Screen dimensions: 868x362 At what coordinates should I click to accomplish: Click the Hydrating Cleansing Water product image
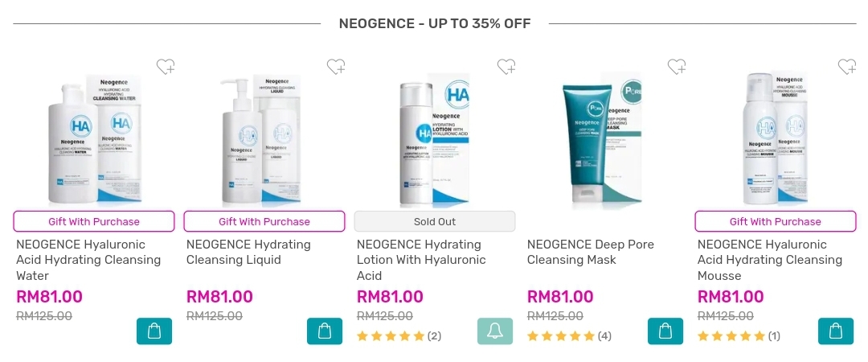(94, 138)
